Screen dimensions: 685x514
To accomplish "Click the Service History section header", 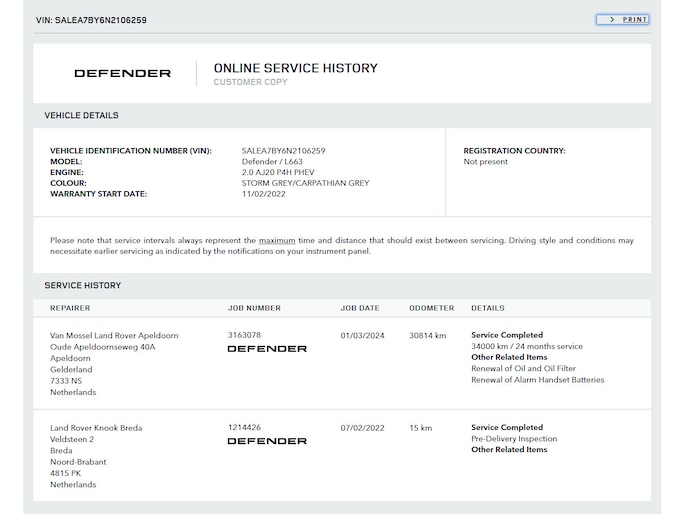I will click(82, 286).
